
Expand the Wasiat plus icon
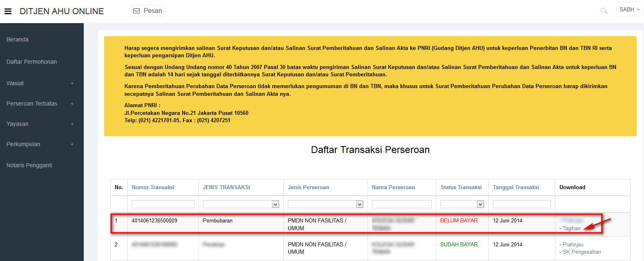pyautogui.click(x=72, y=83)
